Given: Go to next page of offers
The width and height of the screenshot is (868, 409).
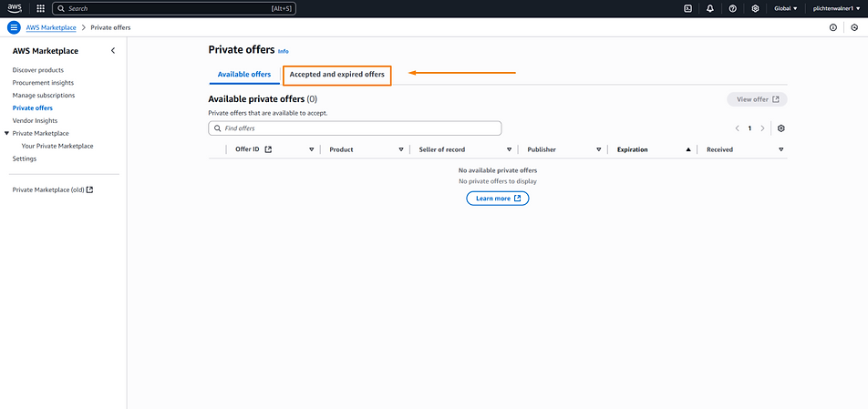Looking at the screenshot, I should [762, 128].
